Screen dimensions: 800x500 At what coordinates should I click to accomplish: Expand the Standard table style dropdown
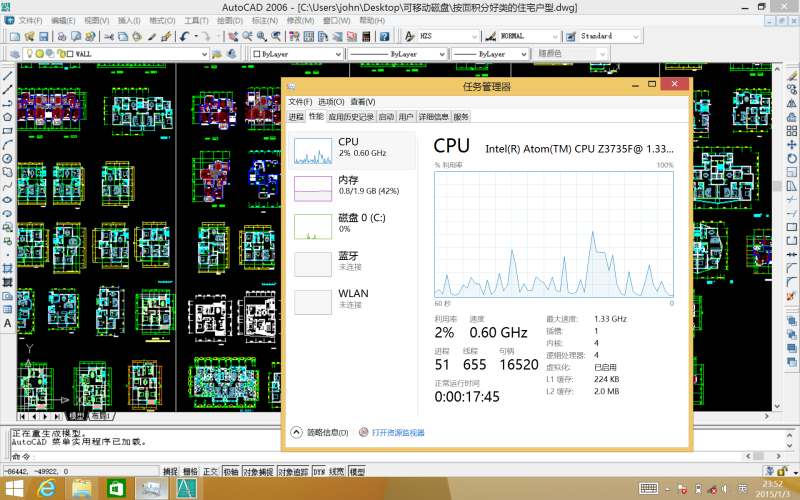coord(635,37)
